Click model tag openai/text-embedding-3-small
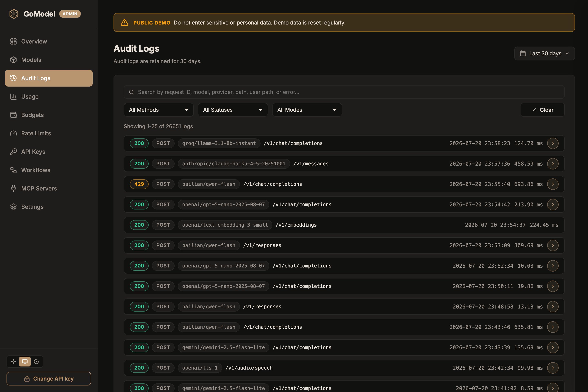The width and height of the screenshot is (588, 392). click(225, 225)
